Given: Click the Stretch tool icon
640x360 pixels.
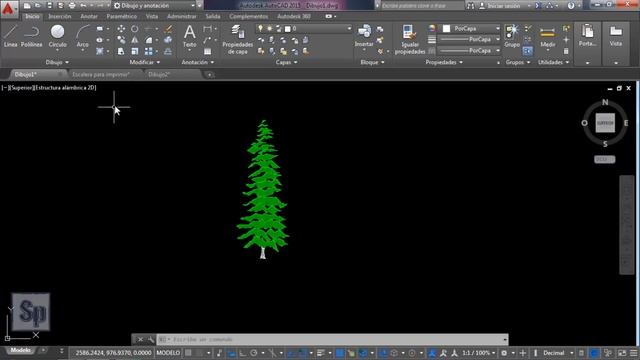Looking at the screenshot, I should [121, 51].
